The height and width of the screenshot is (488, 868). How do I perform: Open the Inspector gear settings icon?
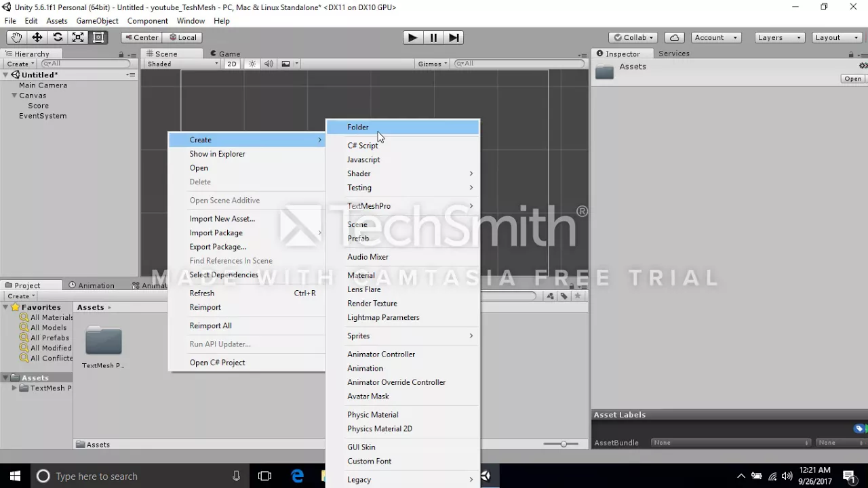[x=863, y=66]
